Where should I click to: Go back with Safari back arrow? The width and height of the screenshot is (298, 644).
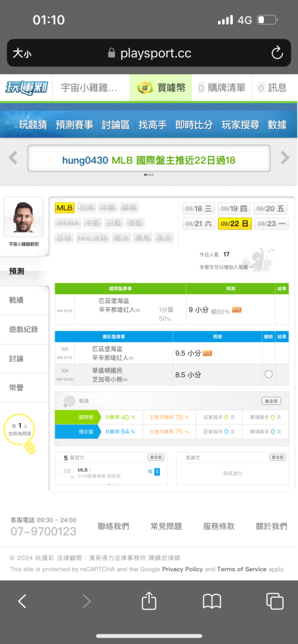coord(22,601)
